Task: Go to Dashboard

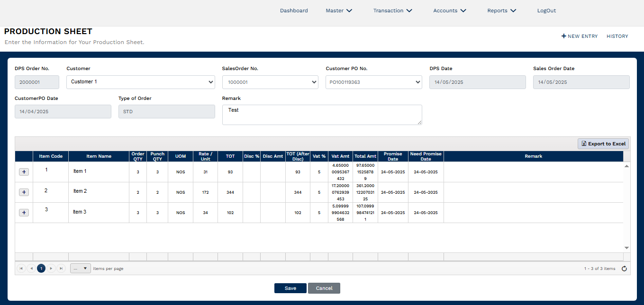Action: pyautogui.click(x=294, y=10)
